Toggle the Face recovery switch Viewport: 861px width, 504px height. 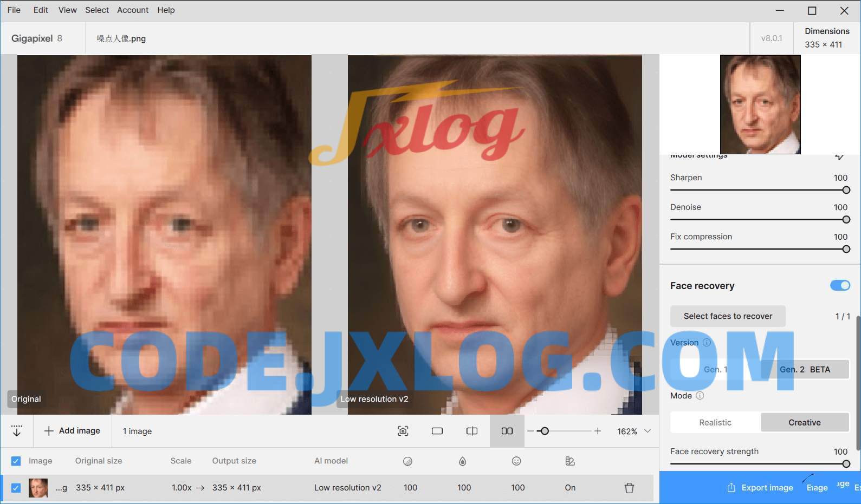click(x=840, y=285)
